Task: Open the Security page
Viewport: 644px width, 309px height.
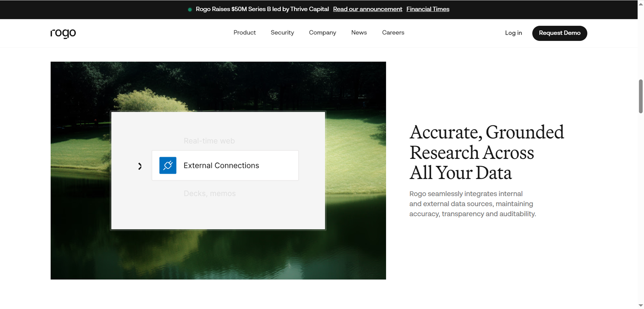Action: coord(282,33)
